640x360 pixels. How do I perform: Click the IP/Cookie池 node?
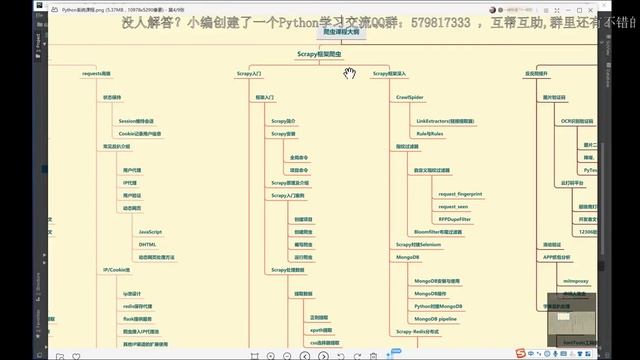point(116,270)
